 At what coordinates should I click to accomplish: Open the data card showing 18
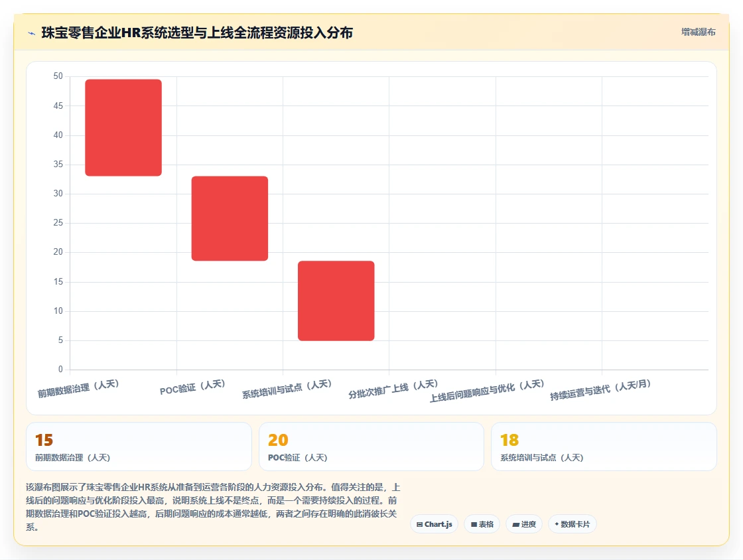click(604, 447)
